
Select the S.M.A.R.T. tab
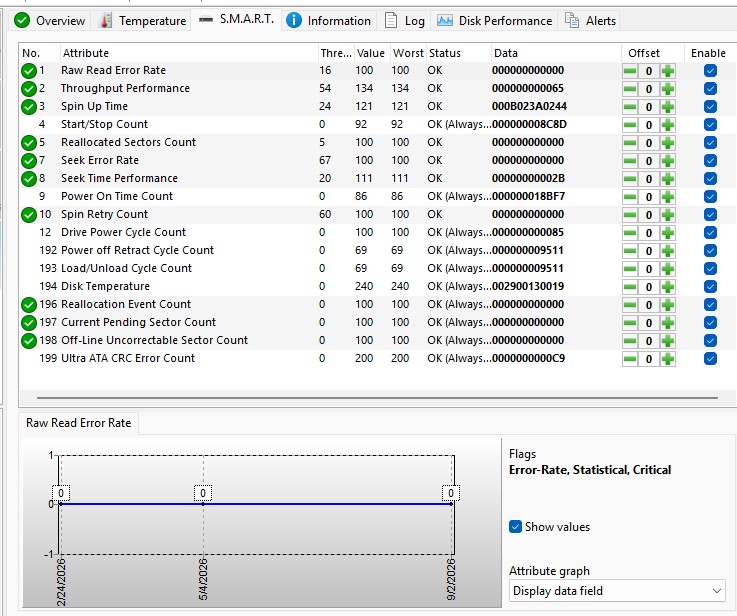[236, 19]
